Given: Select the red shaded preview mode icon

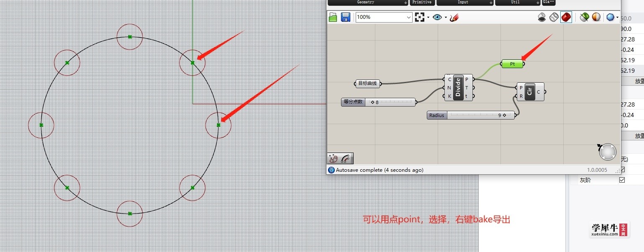Looking at the screenshot, I should point(566,17).
